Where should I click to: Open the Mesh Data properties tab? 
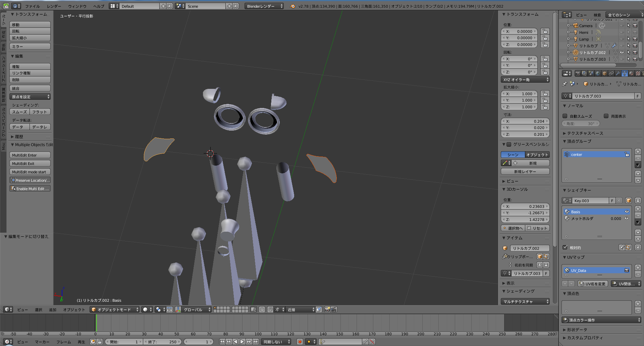click(624, 73)
